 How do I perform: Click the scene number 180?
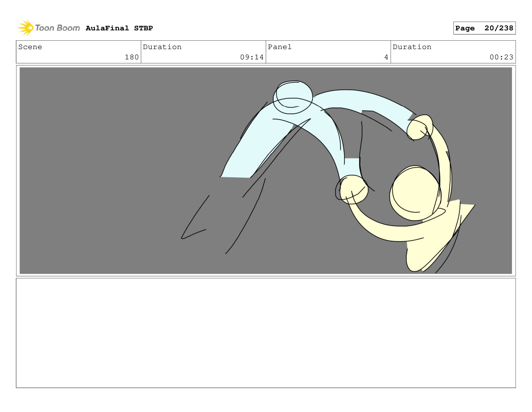pos(132,57)
